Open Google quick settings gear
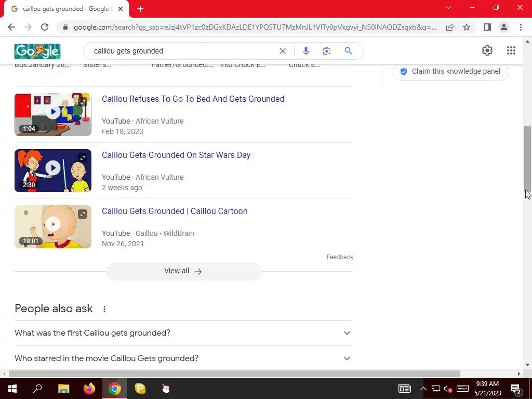Viewport: 532px width, 399px height. pyautogui.click(x=487, y=50)
